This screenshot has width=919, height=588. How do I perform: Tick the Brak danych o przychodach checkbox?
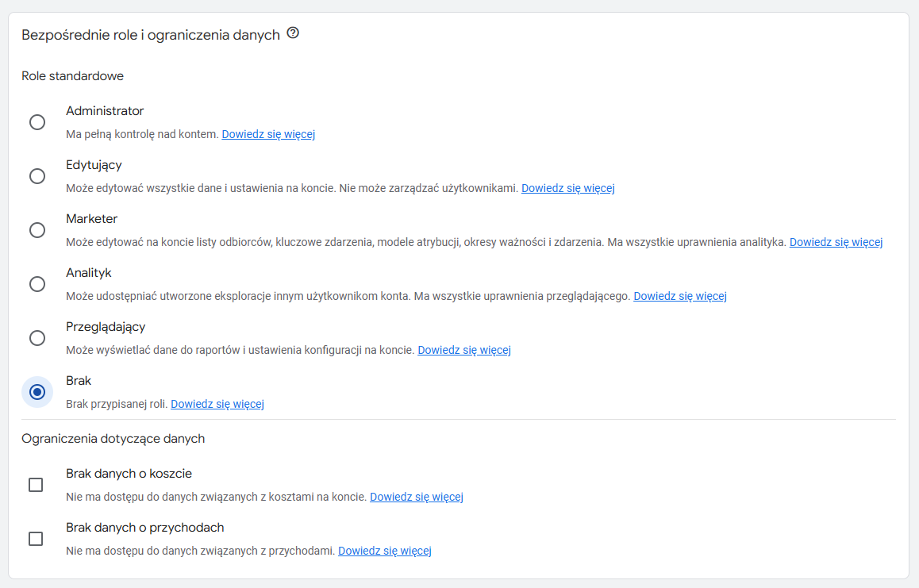tap(36, 539)
